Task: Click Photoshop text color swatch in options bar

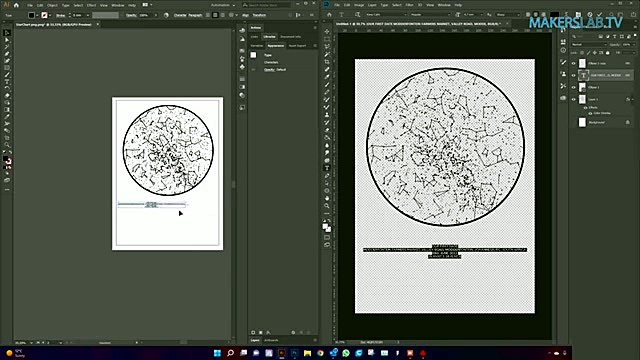Action: [x=554, y=15]
